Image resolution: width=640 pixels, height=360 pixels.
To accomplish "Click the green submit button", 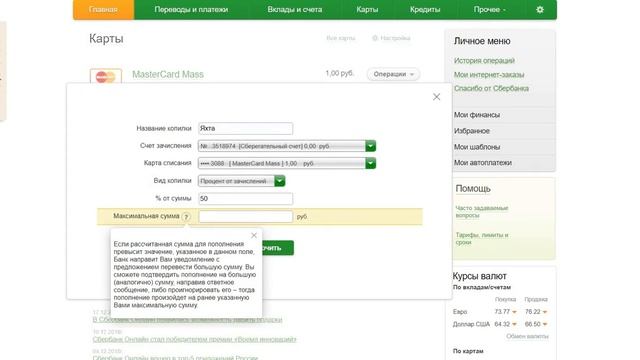I will (x=277, y=248).
